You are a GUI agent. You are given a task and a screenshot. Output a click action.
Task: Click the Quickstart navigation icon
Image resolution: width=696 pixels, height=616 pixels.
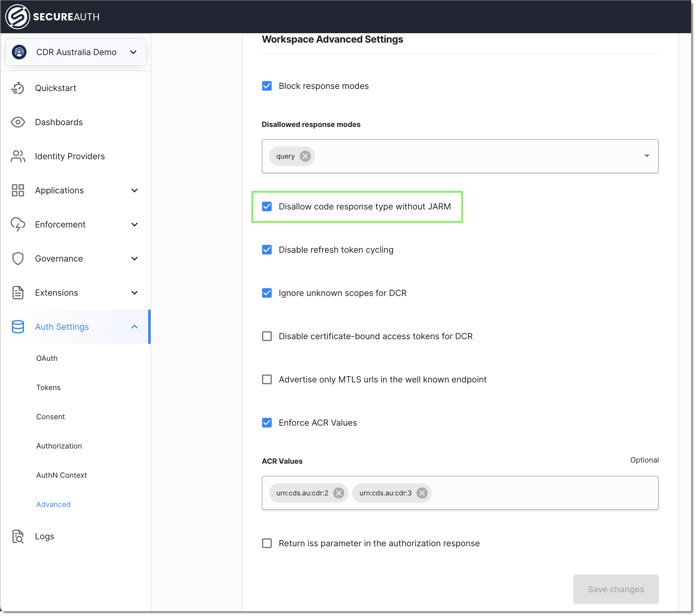(x=18, y=87)
